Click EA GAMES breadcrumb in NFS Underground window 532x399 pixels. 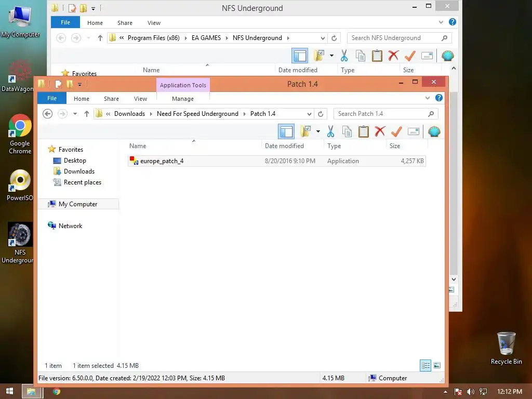pos(206,37)
